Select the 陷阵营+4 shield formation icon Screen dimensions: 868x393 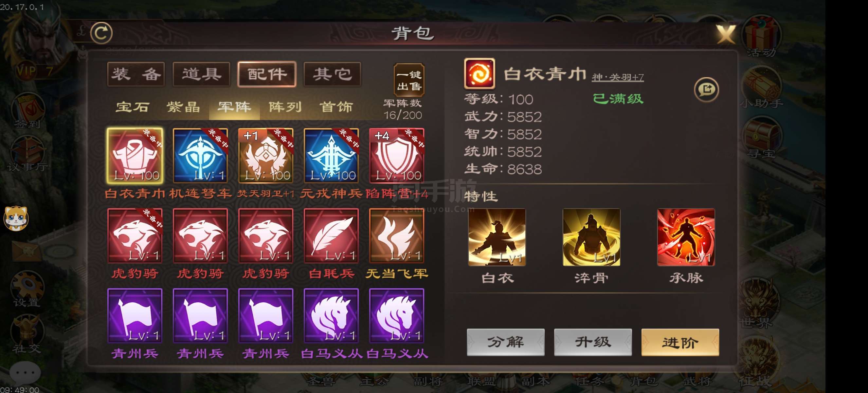pyautogui.click(x=397, y=155)
